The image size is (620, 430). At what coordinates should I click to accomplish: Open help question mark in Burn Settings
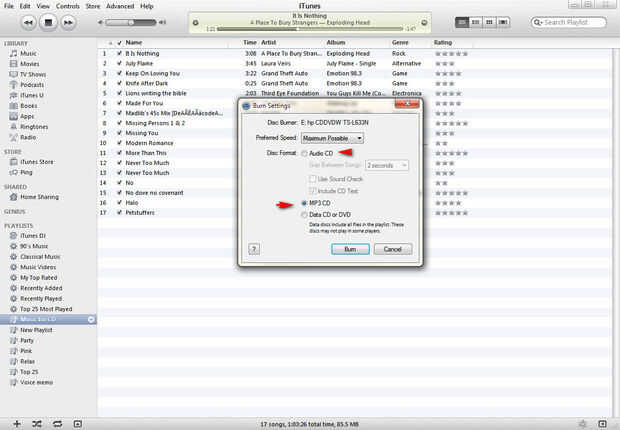tap(254, 249)
